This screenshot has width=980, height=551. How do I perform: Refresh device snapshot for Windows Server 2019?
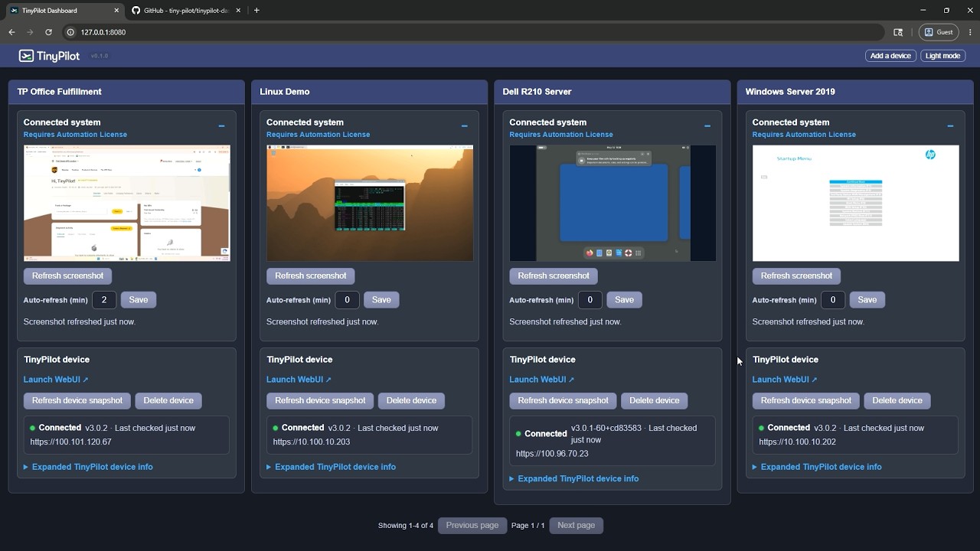point(806,400)
